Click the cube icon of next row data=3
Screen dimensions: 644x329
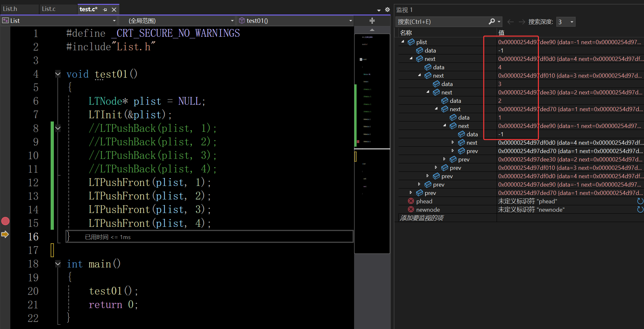pyautogui.click(x=428, y=75)
